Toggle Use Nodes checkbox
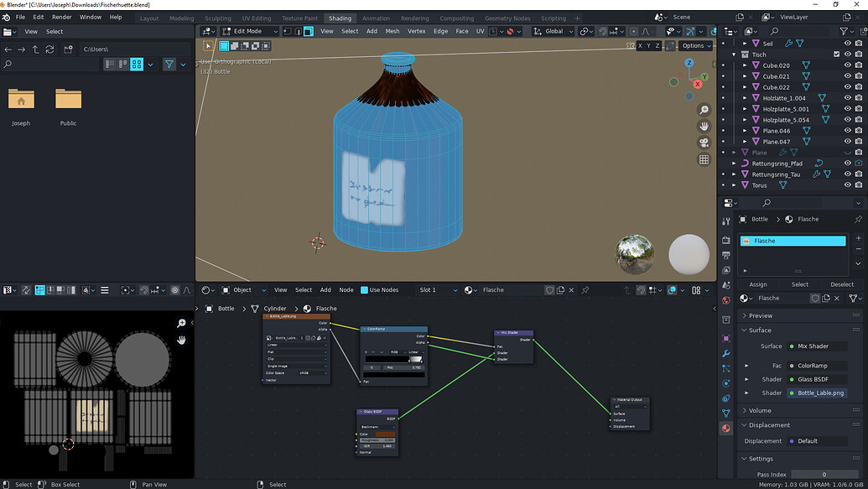This screenshot has height=489, width=868. click(x=364, y=290)
